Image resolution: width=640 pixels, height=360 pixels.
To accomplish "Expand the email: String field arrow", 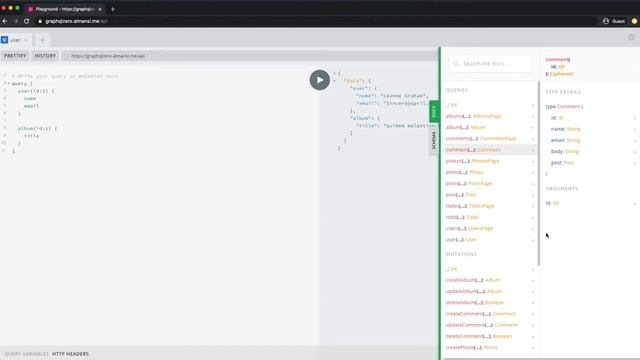I will point(635,140).
